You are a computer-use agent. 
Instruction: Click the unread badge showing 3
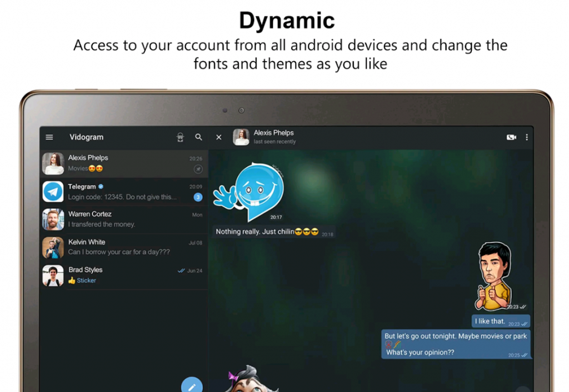(x=198, y=197)
